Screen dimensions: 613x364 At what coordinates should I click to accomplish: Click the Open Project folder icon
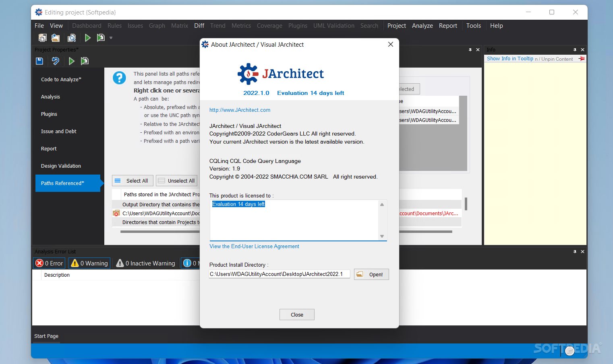click(56, 38)
